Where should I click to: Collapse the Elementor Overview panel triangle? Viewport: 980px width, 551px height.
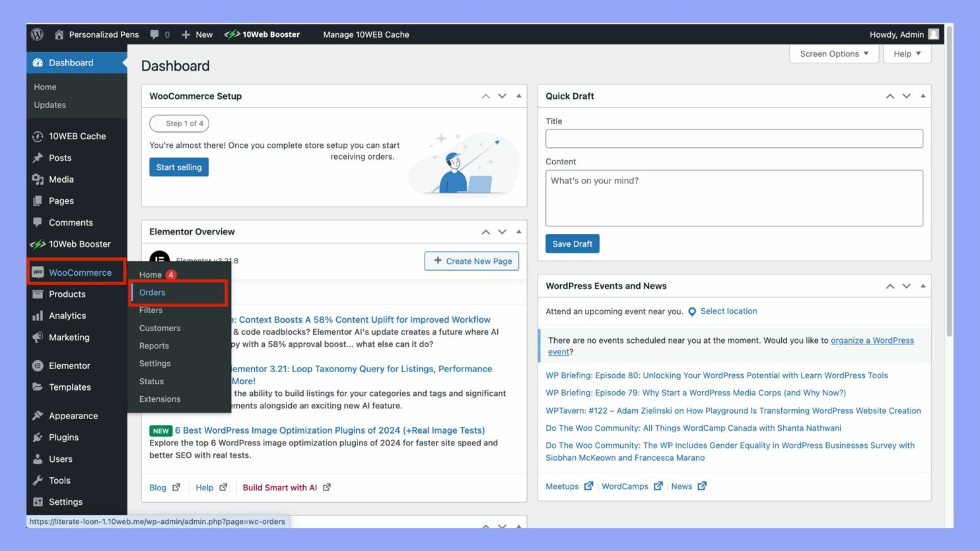[519, 232]
